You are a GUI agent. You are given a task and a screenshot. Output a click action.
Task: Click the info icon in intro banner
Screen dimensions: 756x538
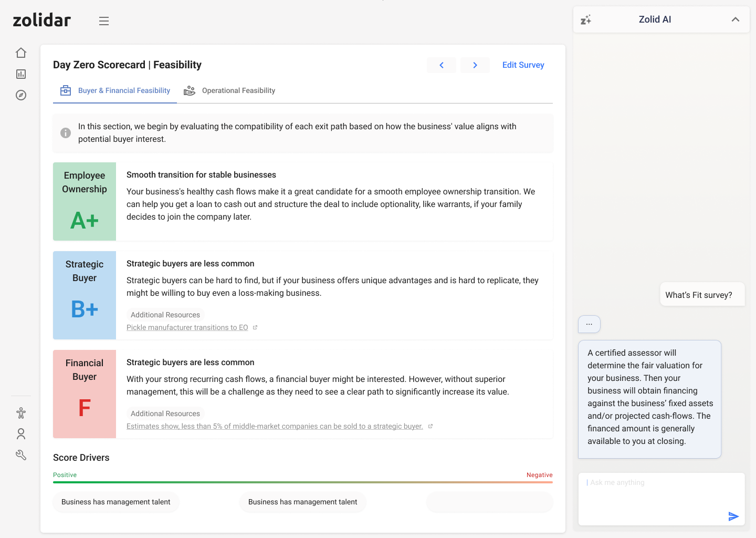66,133
